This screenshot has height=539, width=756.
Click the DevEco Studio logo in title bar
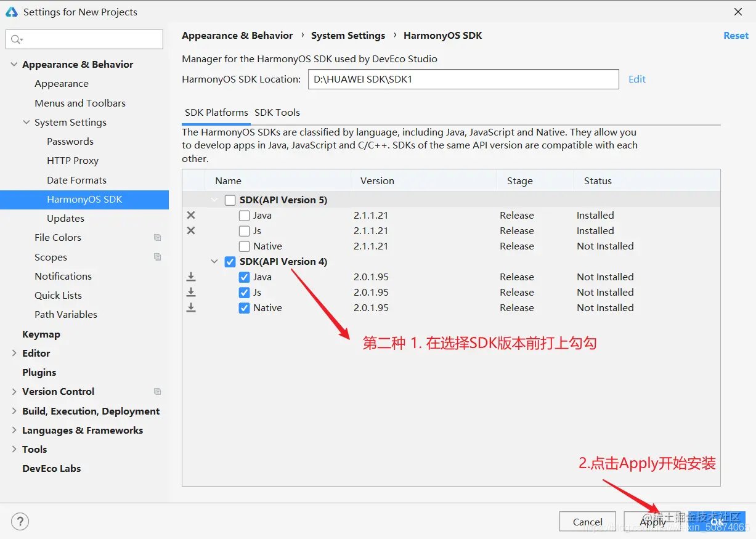click(12, 12)
